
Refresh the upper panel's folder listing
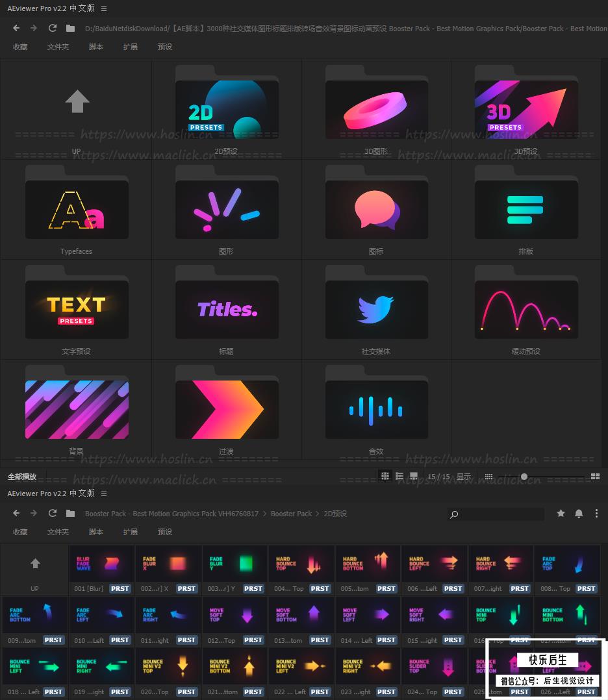click(x=52, y=28)
